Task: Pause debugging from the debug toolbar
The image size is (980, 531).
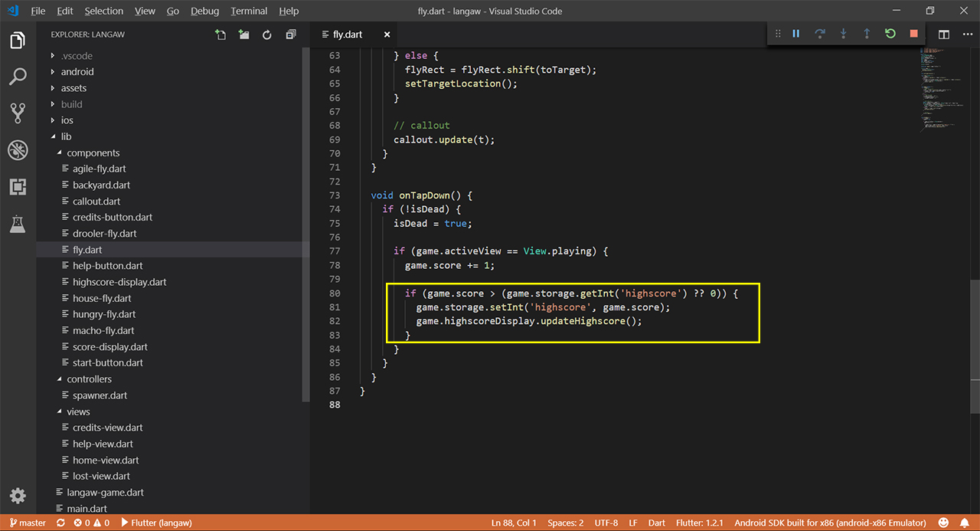Action: 796,34
